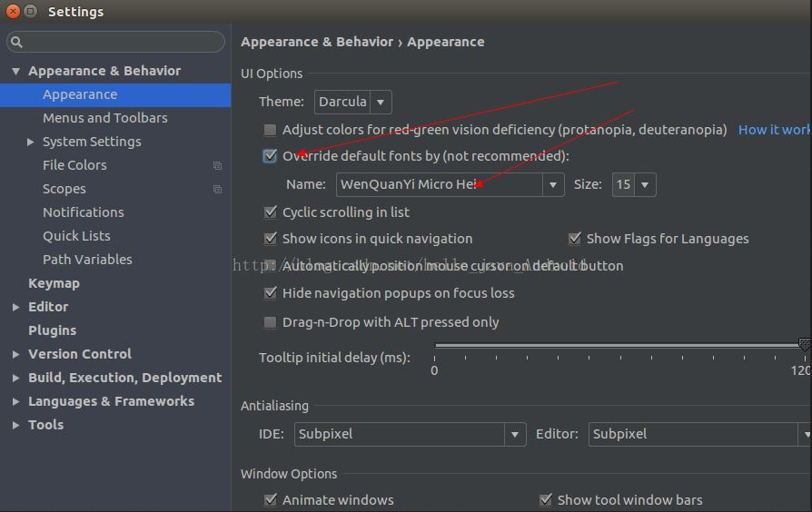This screenshot has height=512, width=812.
Task: Toggle Hide navigation popups on focus loss
Action: point(270,293)
